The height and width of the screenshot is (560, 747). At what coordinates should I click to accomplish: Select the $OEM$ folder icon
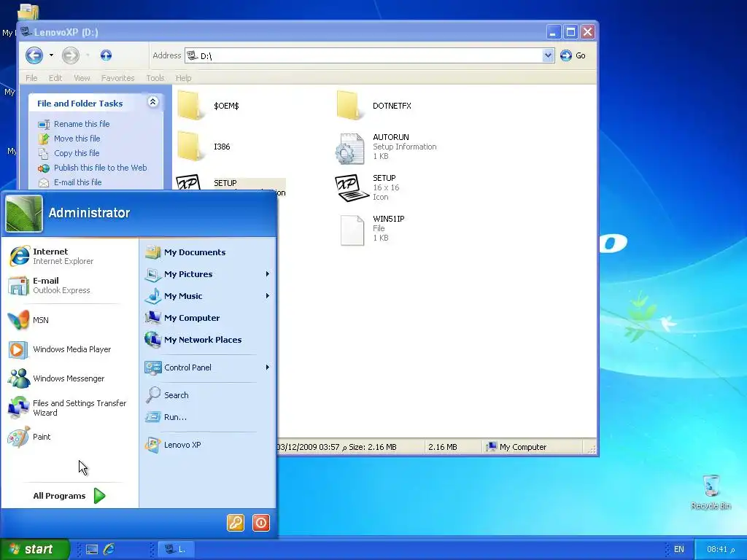click(x=189, y=105)
